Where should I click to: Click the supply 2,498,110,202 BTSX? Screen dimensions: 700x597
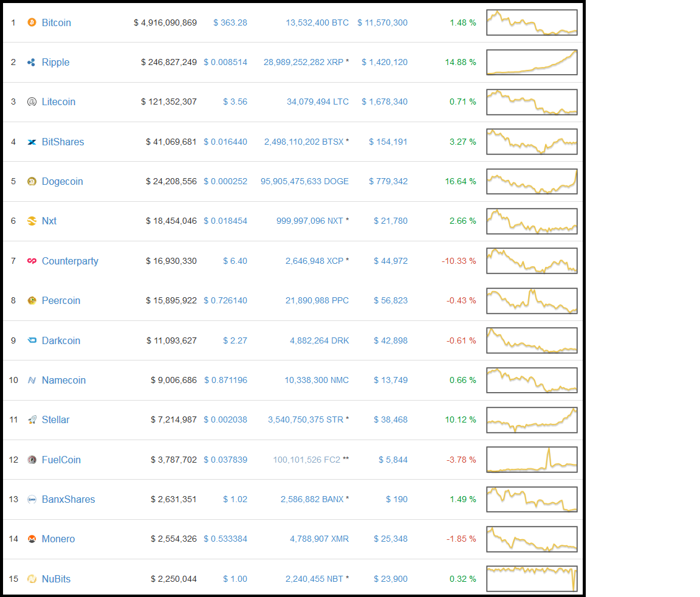pyautogui.click(x=304, y=142)
